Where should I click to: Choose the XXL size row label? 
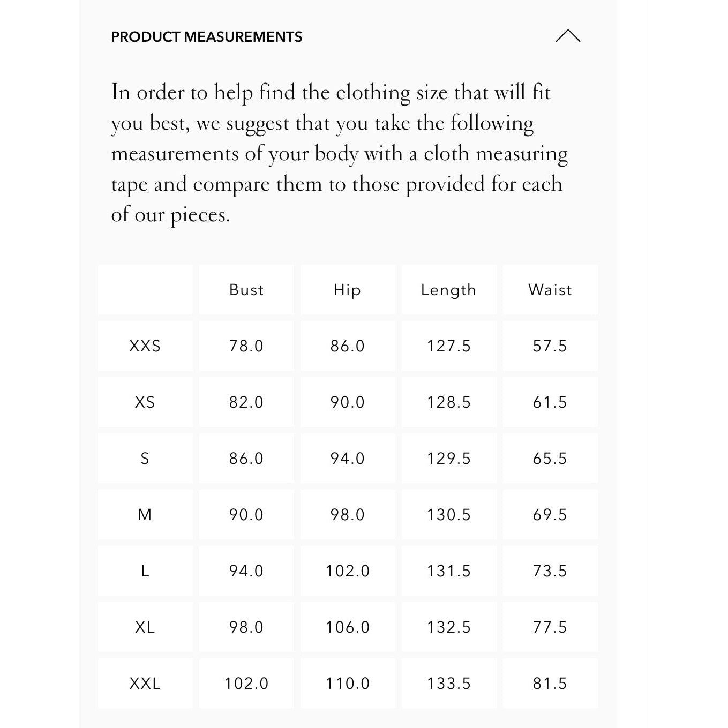click(x=145, y=684)
